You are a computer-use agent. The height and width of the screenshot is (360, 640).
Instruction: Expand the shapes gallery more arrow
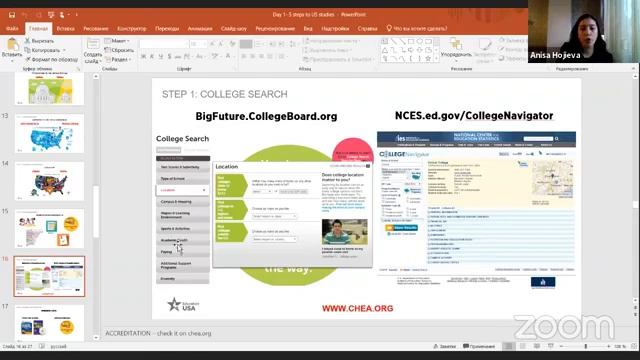437,59
